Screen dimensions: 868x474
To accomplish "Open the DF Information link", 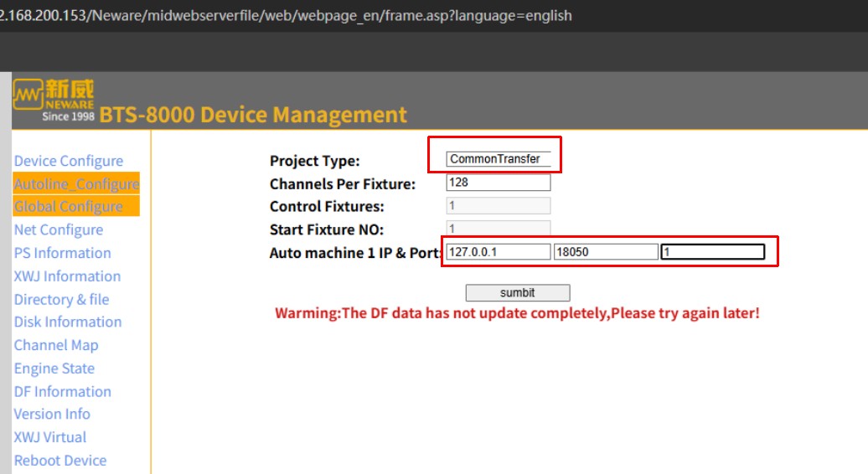I will click(62, 391).
